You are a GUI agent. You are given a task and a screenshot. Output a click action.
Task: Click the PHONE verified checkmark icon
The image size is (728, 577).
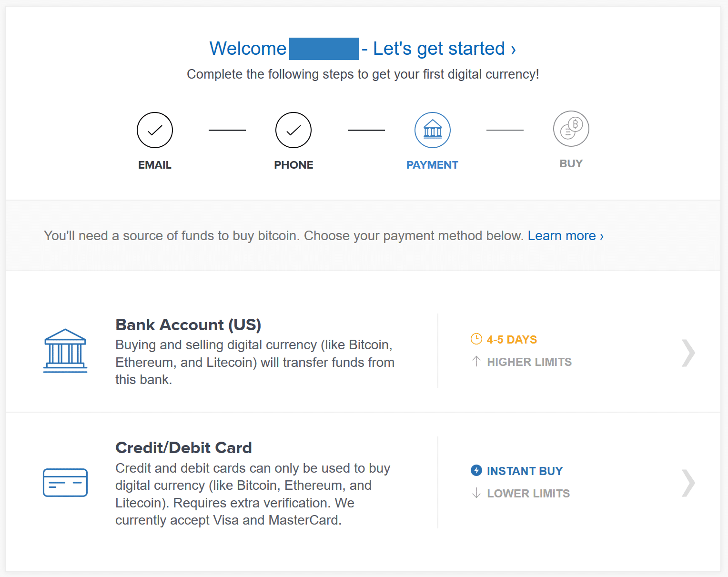(293, 130)
